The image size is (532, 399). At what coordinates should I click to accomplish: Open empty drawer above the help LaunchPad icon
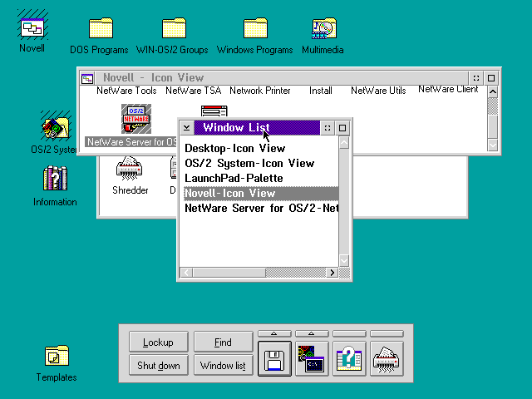pos(349,334)
